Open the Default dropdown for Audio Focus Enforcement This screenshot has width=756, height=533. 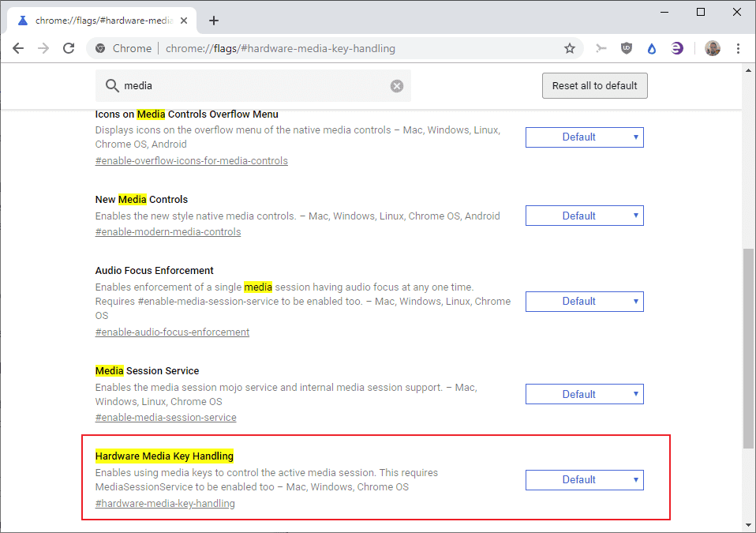click(x=584, y=301)
